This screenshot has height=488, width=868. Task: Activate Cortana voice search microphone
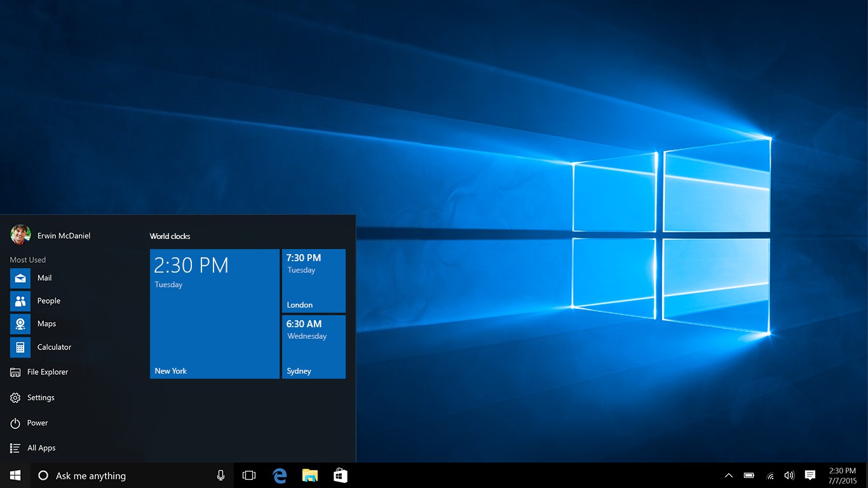pyautogui.click(x=220, y=475)
